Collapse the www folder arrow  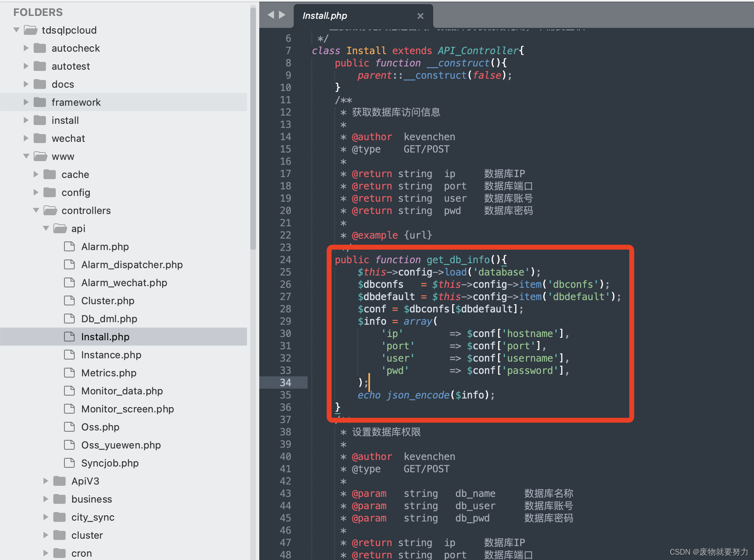click(26, 156)
